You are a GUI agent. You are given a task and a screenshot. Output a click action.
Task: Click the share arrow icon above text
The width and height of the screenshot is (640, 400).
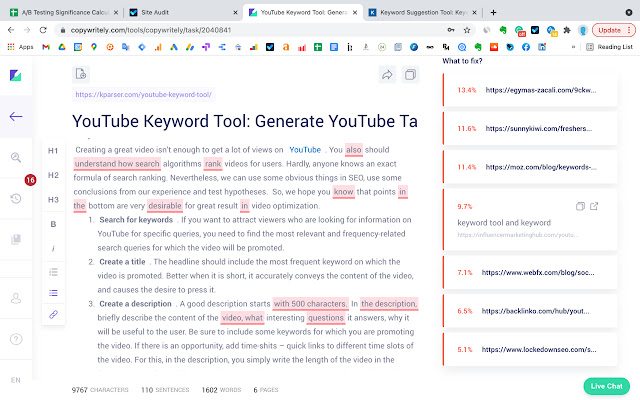(387, 75)
